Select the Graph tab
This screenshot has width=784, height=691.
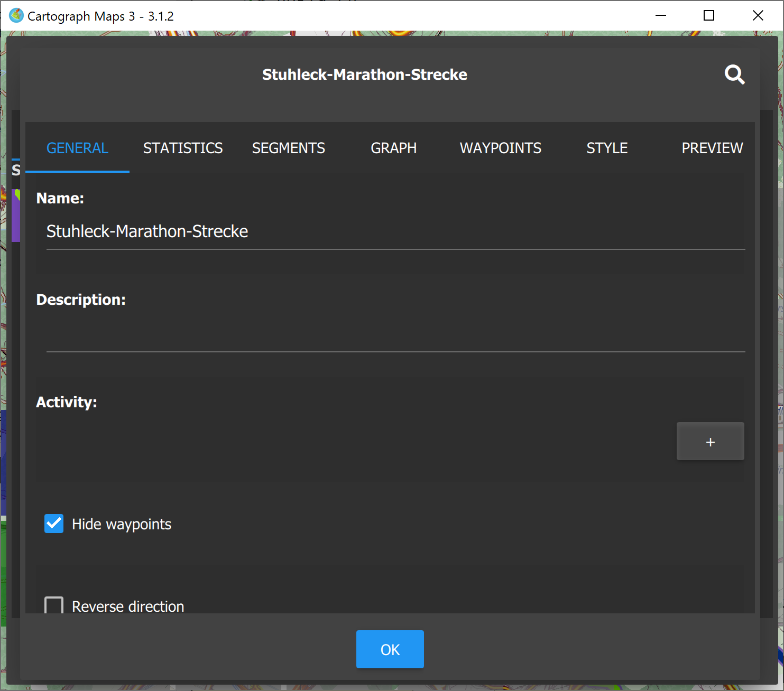tap(394, 148)
